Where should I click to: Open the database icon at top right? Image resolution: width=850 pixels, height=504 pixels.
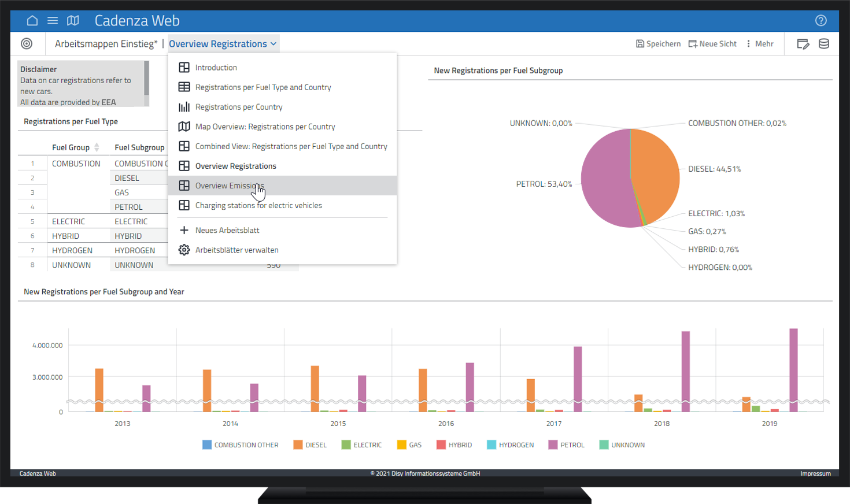pos(824,44)
